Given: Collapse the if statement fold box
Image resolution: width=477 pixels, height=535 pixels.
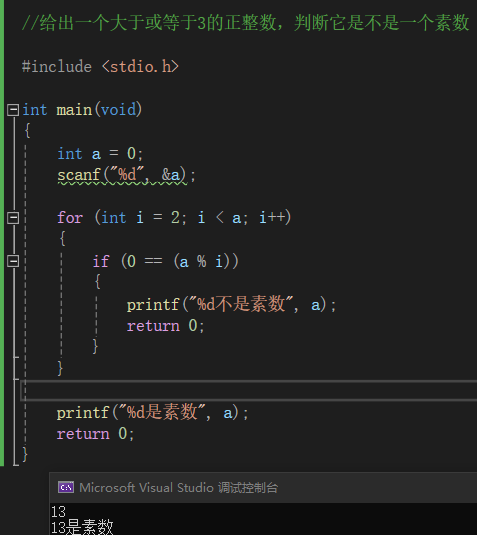Looking at the screenshot, I should coord(13,261).
